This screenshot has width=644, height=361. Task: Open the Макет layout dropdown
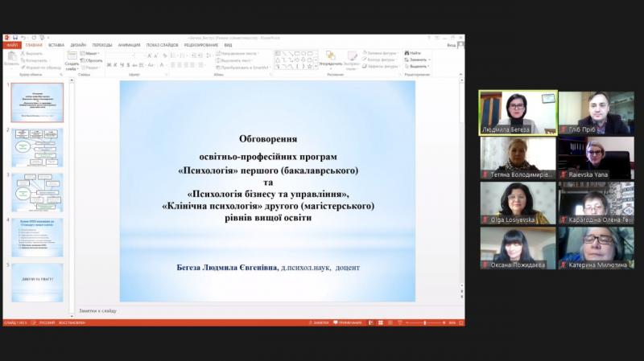(91, 53)
